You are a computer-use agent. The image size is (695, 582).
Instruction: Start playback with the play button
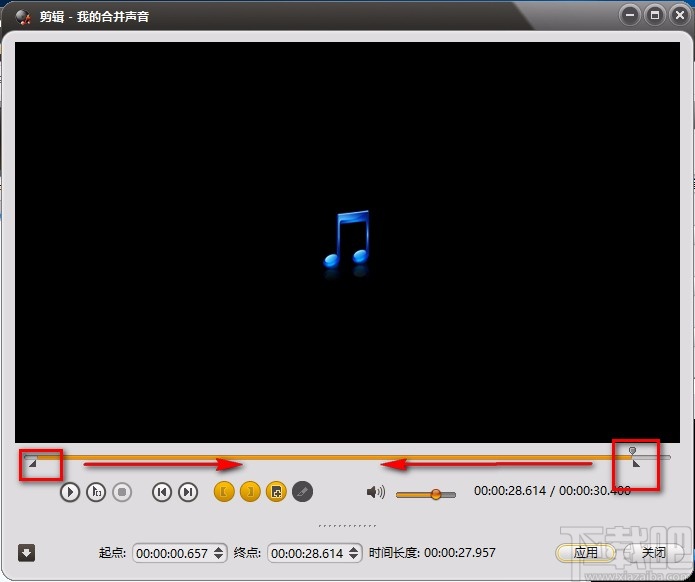(70, 492)
